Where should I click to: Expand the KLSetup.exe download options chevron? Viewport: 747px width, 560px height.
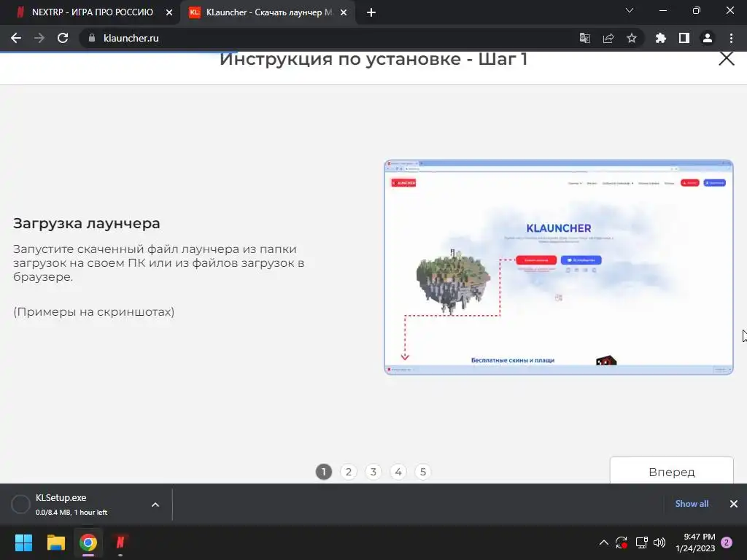[155, 505]
